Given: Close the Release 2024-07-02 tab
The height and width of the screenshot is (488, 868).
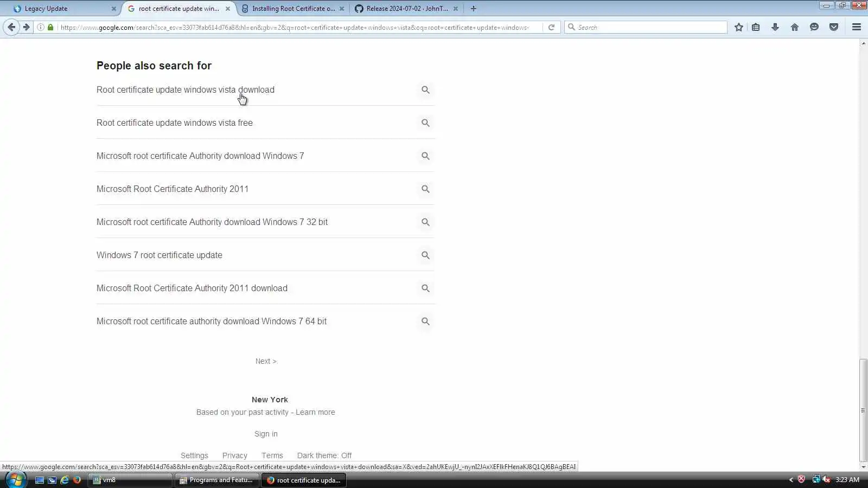Looking at the screenshot, I should 456,9.
